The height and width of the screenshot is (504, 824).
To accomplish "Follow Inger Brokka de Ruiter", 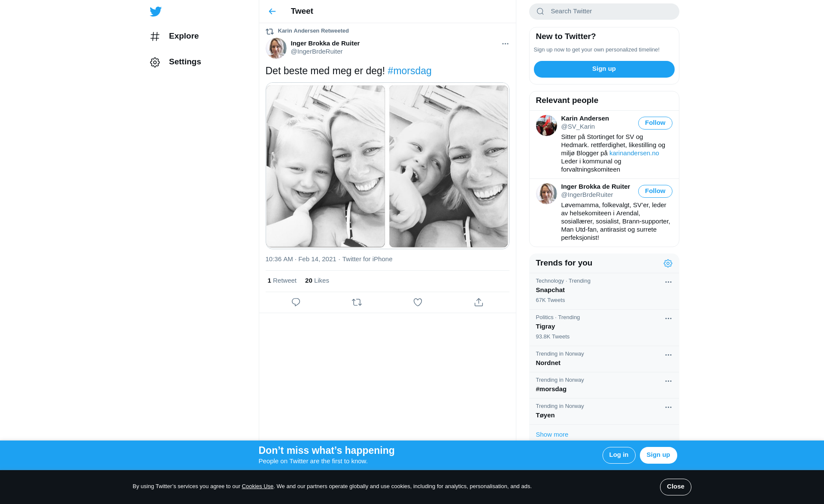I will [x=655, y=191].
